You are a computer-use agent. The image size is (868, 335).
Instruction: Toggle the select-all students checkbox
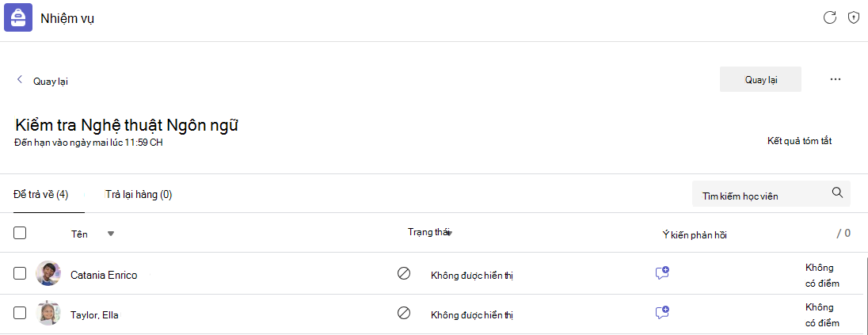[20, 233]
